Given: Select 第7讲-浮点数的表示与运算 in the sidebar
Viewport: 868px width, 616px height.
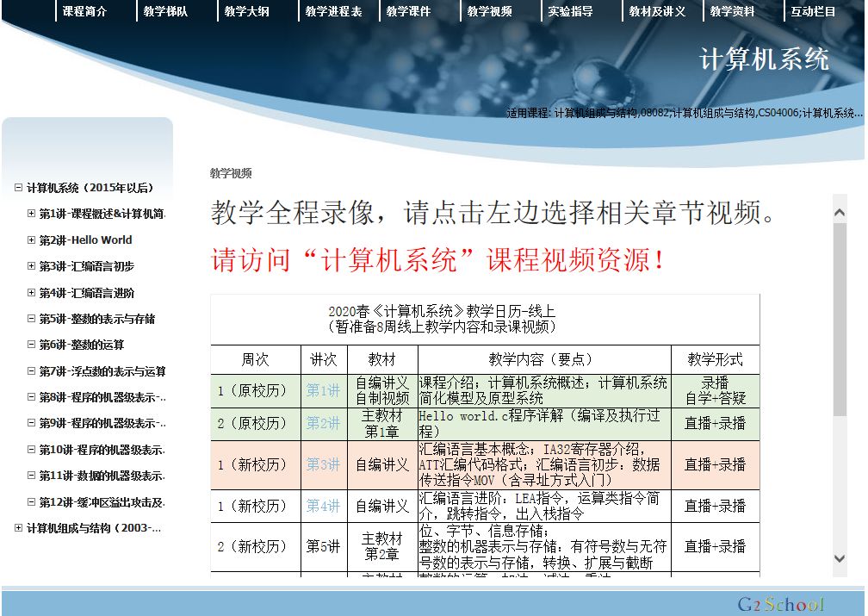Looking at the screenshot, I should click(x=102, y=371).
